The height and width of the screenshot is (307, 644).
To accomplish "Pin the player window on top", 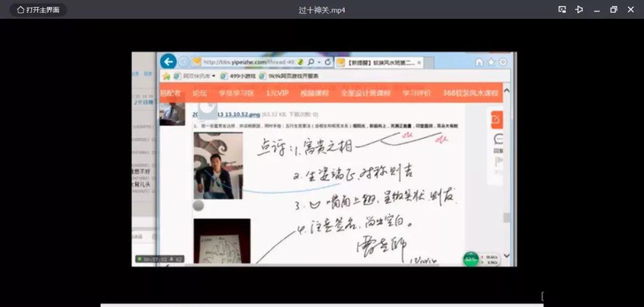I will pyautogui.click(x=579, y=10).
